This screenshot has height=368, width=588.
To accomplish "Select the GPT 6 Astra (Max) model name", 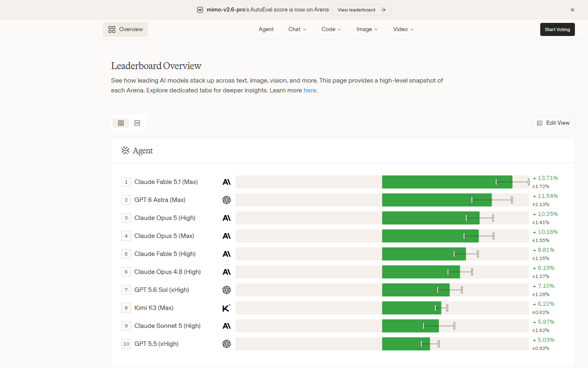I will click(x=160, y=200).
